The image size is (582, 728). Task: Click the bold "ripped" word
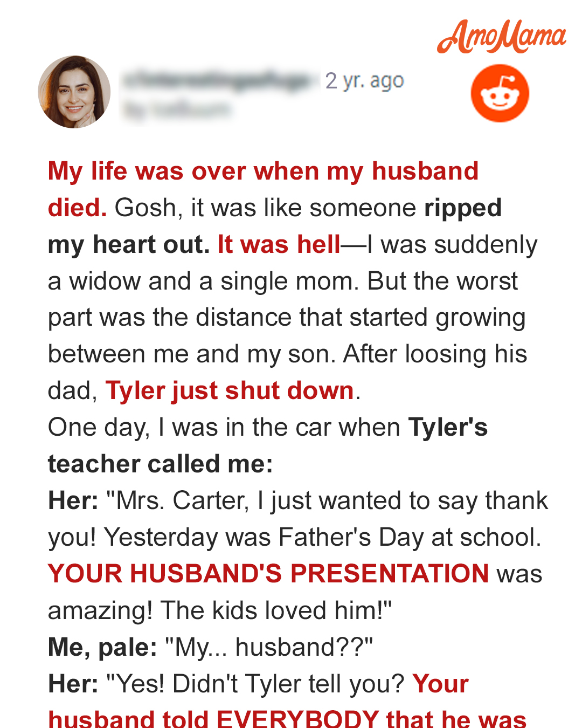coord(463,209)
